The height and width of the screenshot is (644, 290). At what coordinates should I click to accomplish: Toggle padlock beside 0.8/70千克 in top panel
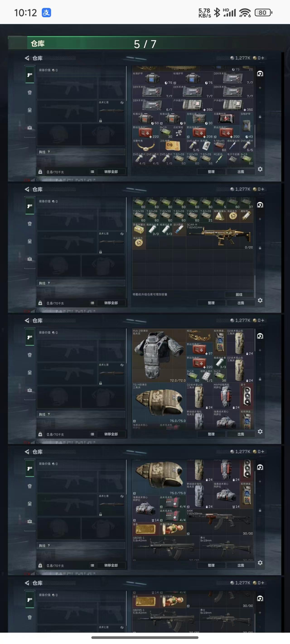click(x=40, y=172)
